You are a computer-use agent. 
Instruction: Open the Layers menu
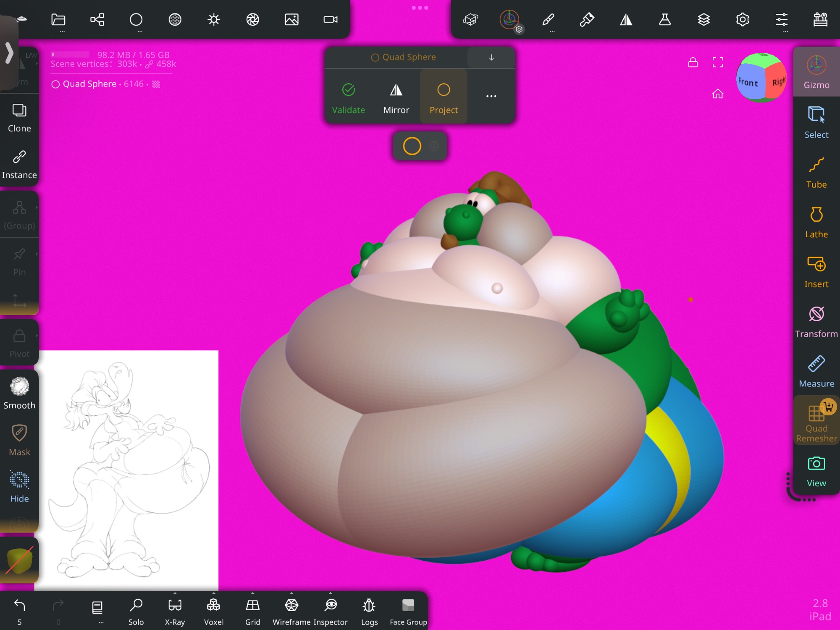coord(703,20)
